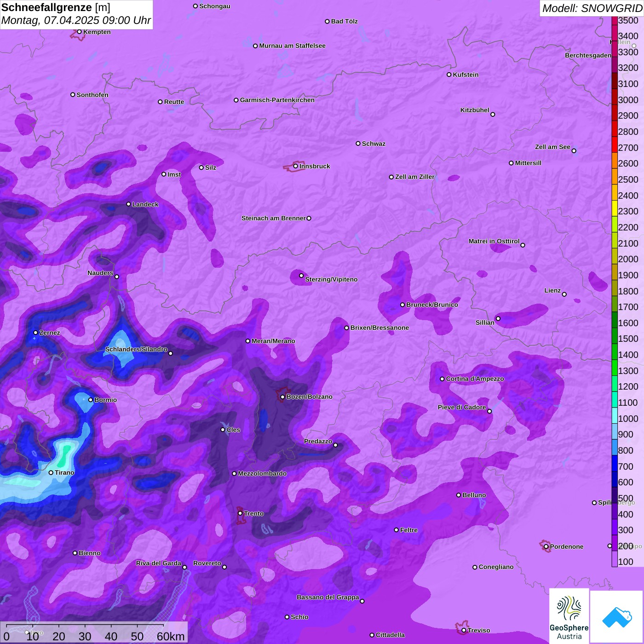Click the Innsbruck city marker
This screenshot has height=644, width=644.
[x=296, y=166]
